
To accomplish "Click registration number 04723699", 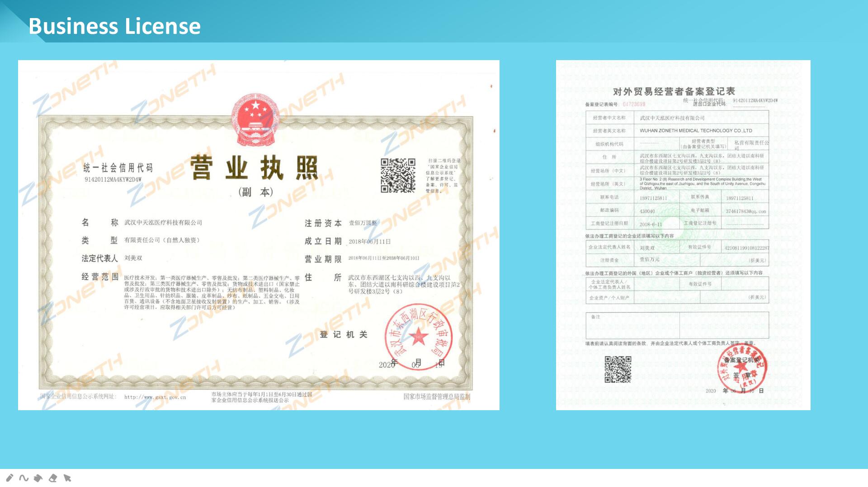I will [634, 104].
